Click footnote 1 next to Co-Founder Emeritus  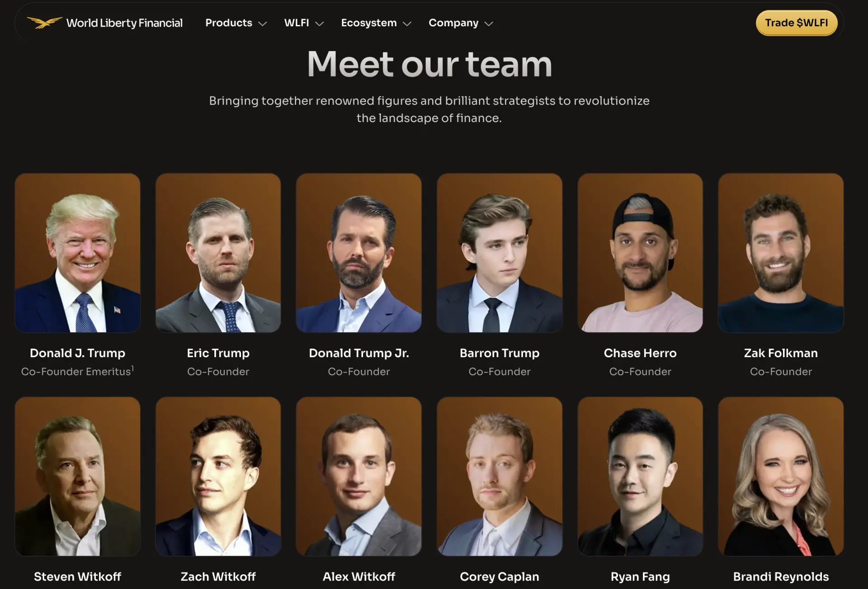[x=132, y=368]
